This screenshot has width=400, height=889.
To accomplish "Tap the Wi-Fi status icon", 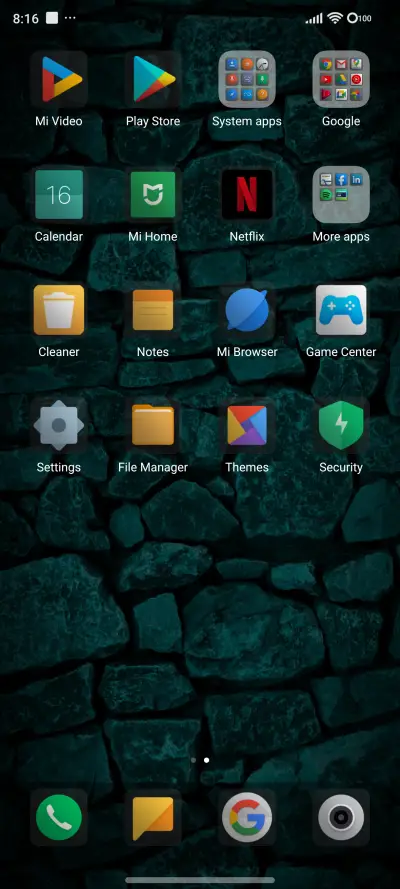I will [335, 18].
